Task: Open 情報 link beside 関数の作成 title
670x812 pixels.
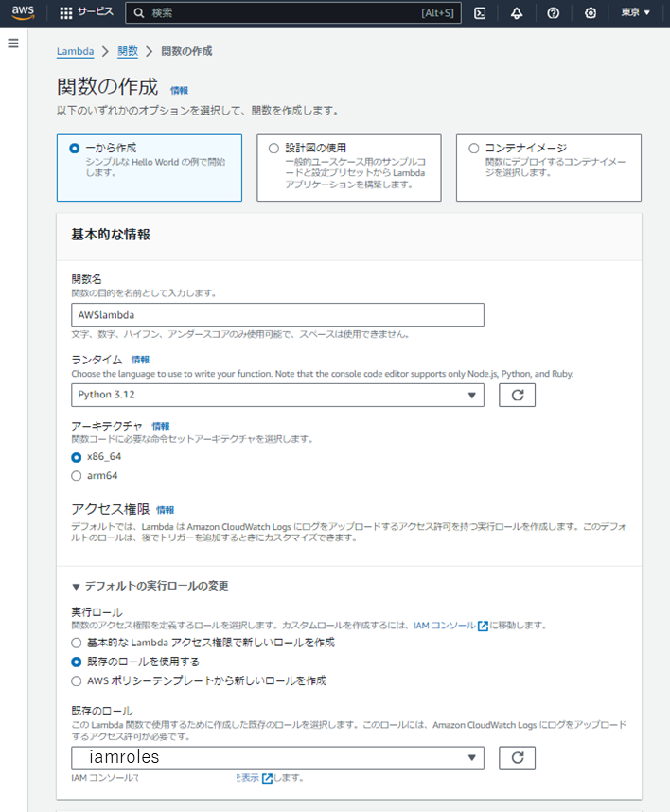Action: coord(179,90)
